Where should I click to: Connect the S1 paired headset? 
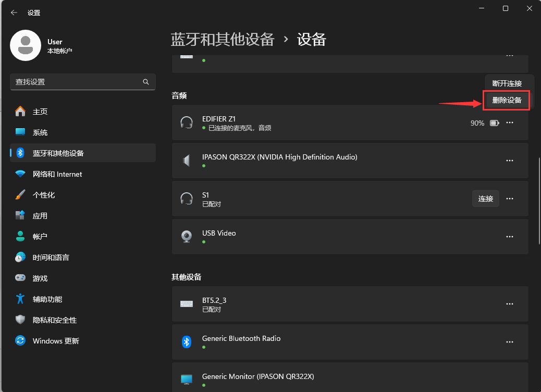click(x=485, y=199)
